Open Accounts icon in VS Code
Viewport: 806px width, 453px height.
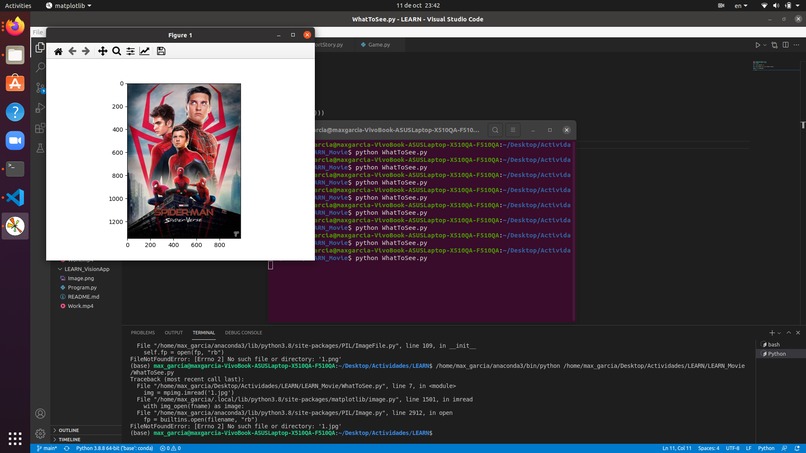[40, 413]
